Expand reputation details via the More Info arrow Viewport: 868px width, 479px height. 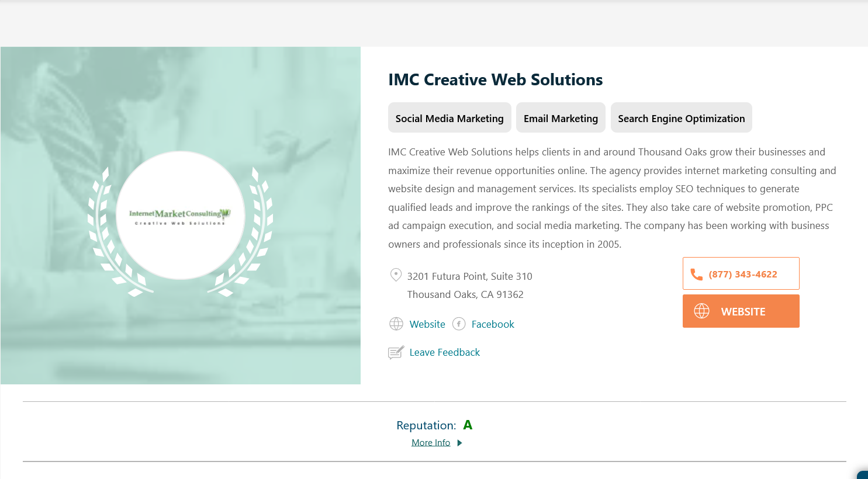(x=459, y=443)
